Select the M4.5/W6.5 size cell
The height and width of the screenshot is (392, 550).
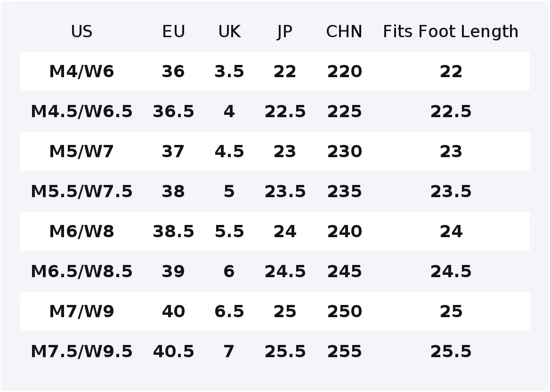[82, 112]
